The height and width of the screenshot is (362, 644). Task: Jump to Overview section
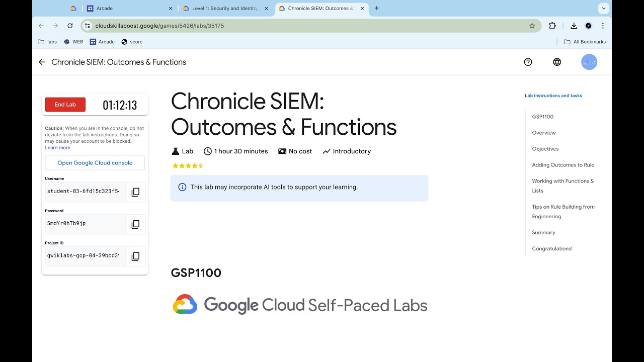[x=544, y=133]
